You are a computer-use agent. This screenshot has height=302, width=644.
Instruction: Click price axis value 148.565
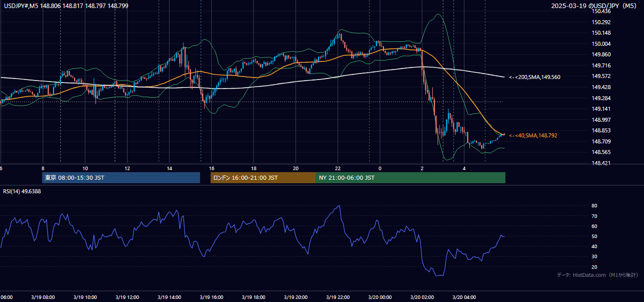point(601,152)
